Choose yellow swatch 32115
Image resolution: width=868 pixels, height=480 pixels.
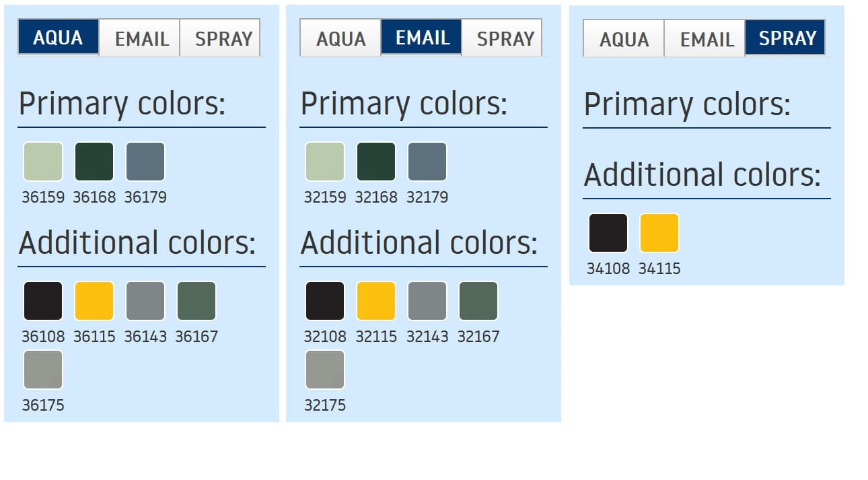[x=376, y=301]
